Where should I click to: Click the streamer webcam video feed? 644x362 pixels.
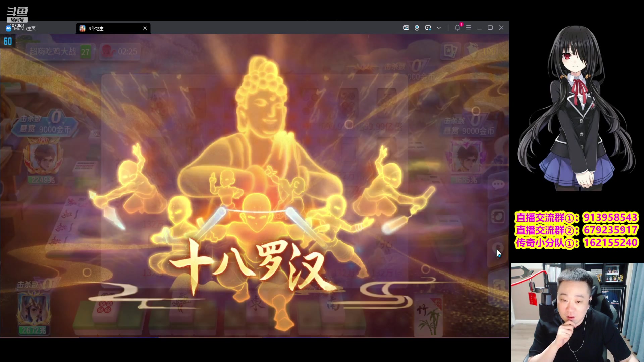(577, 312)
